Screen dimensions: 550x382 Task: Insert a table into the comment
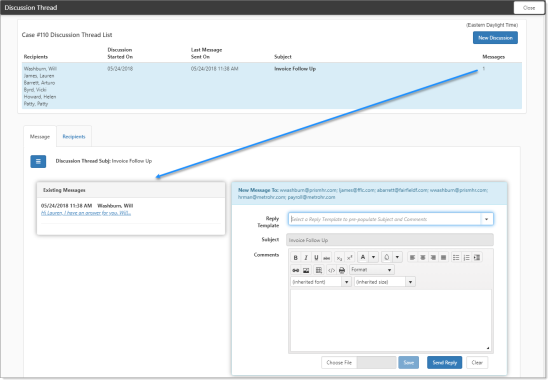tap(319, 270)
